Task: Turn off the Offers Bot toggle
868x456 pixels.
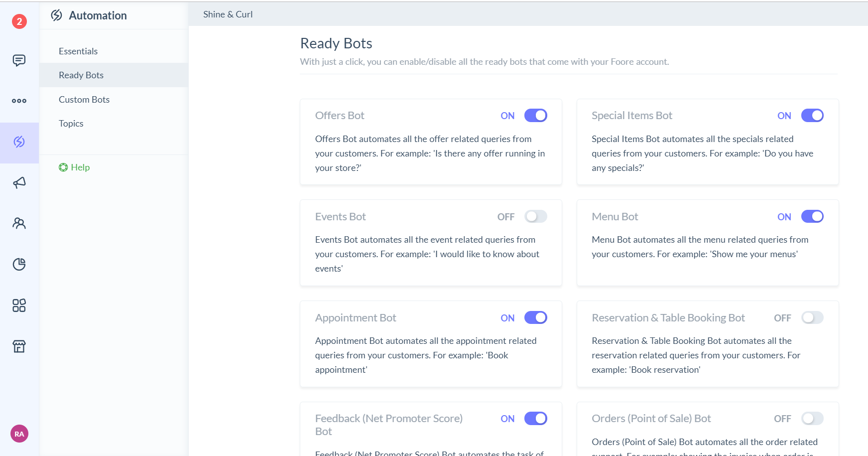Action: pos(535,116)
